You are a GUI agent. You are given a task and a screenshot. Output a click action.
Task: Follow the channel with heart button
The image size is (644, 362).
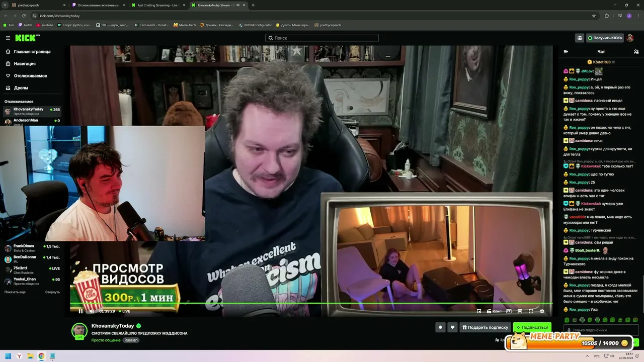tap(452, 327)
